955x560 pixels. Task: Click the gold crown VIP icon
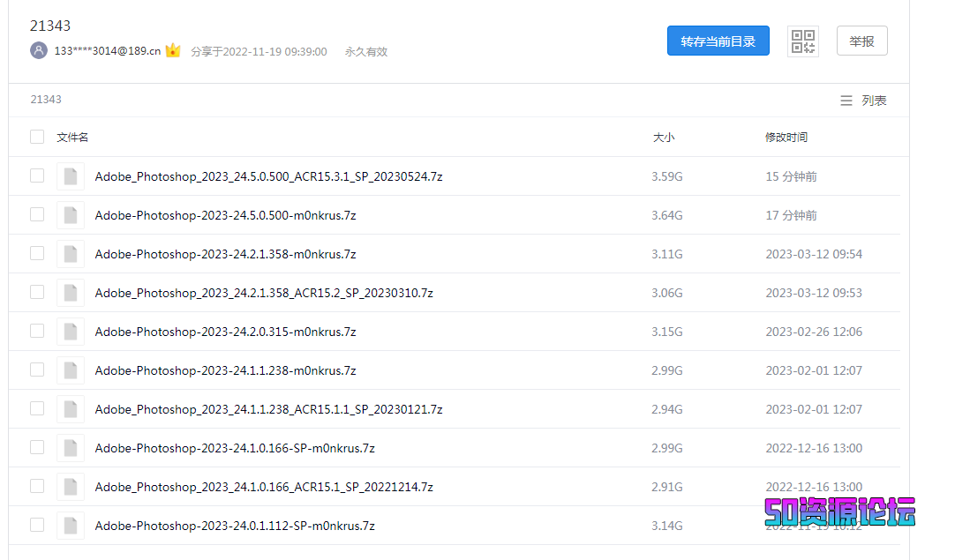pos(173,50)
